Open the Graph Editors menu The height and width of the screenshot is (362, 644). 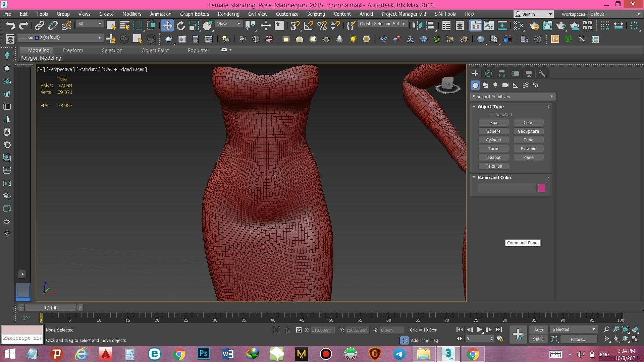tap(195, 14)
